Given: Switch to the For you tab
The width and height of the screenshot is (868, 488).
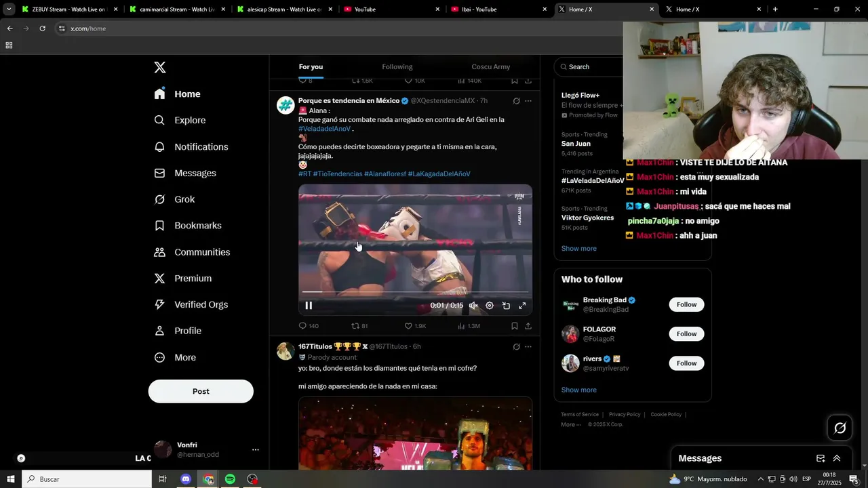Looking at the screenshot, I should pyautogui.click(x=311, y=66).
